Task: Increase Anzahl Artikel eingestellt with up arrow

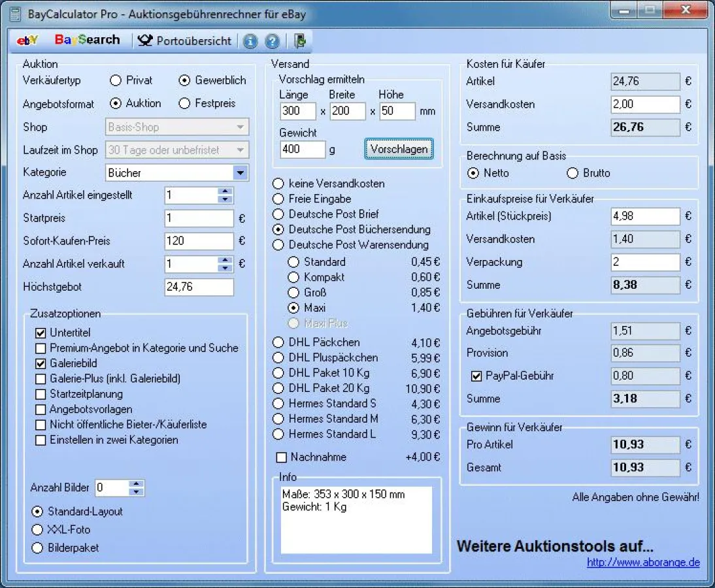Action: [225, 191]
